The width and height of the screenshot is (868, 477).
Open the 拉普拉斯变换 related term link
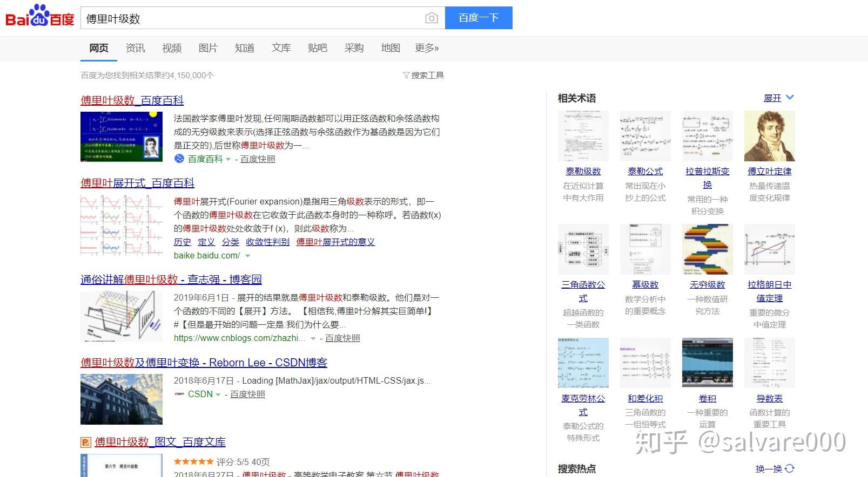708,178
